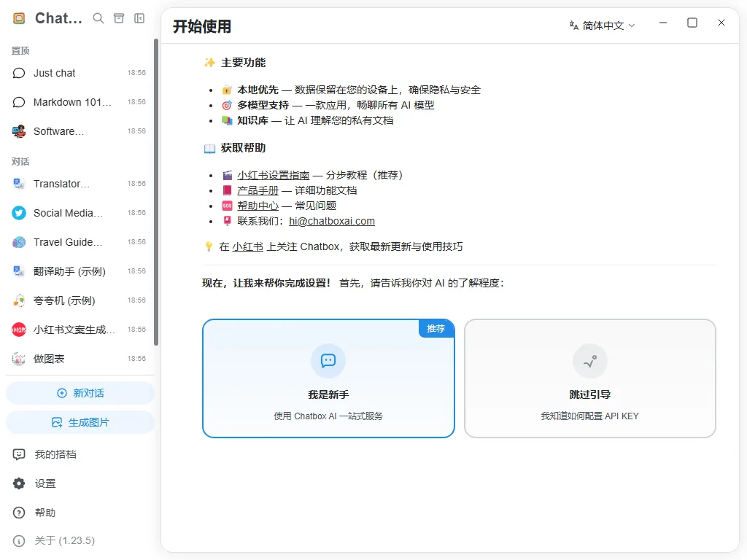Click the Social Media Twitter bird icon

(19, 213)
